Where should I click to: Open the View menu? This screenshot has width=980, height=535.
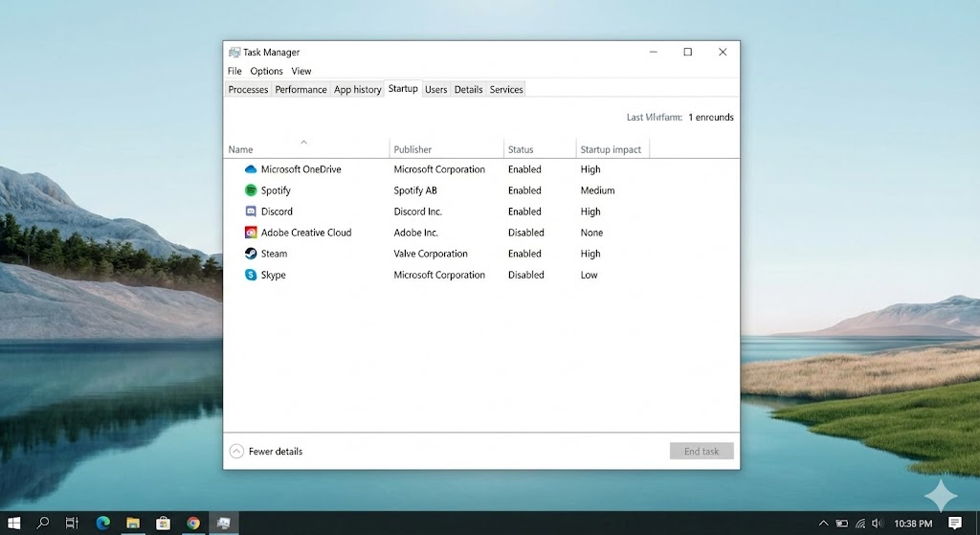point(301,71)
